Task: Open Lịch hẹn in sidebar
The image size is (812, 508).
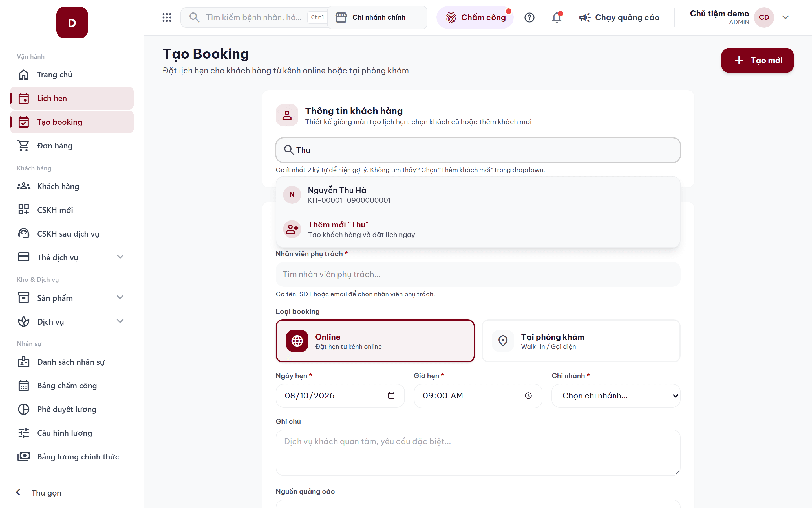Action: (72, 98)
